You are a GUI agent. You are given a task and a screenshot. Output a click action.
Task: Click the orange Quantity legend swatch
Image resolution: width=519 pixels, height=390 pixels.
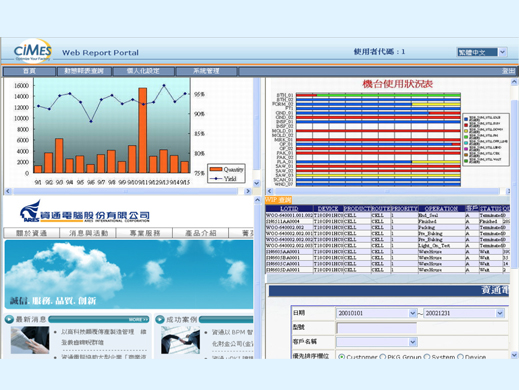(216, 169)
